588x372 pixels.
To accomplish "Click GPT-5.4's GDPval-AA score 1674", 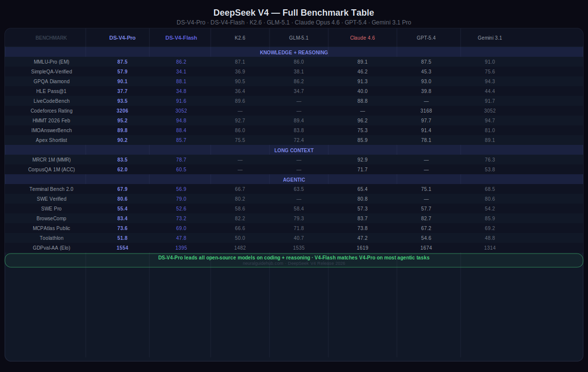I will tap(426, 248).
